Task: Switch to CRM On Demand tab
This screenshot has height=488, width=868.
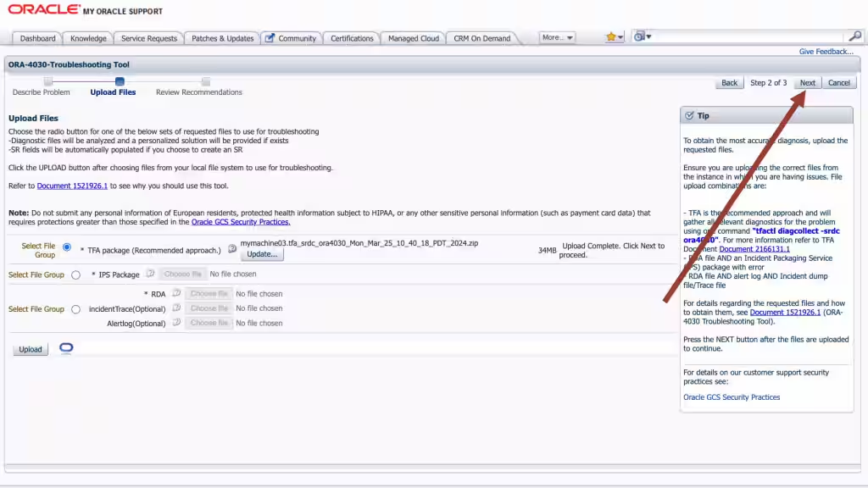Action: [x=481, y=38]
